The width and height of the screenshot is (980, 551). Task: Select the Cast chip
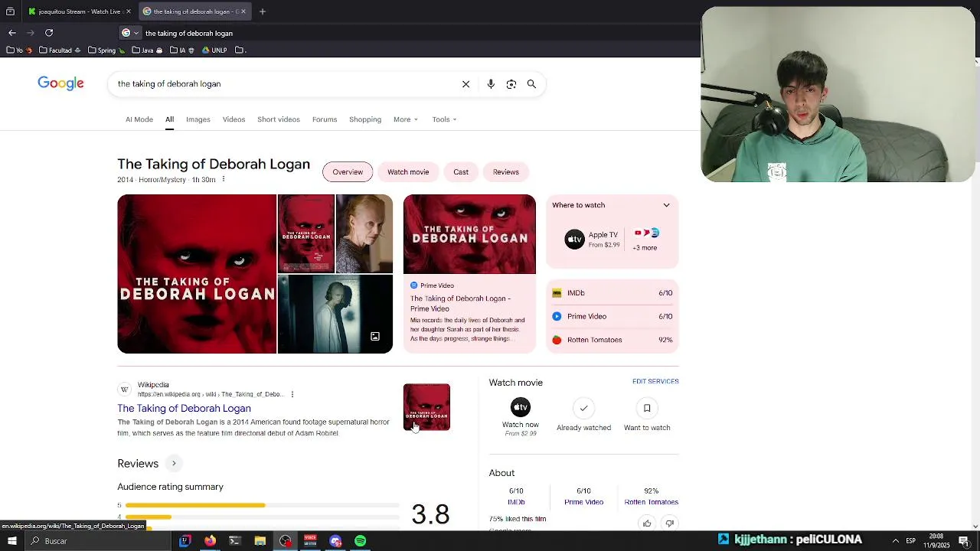[x=461, y=172]
